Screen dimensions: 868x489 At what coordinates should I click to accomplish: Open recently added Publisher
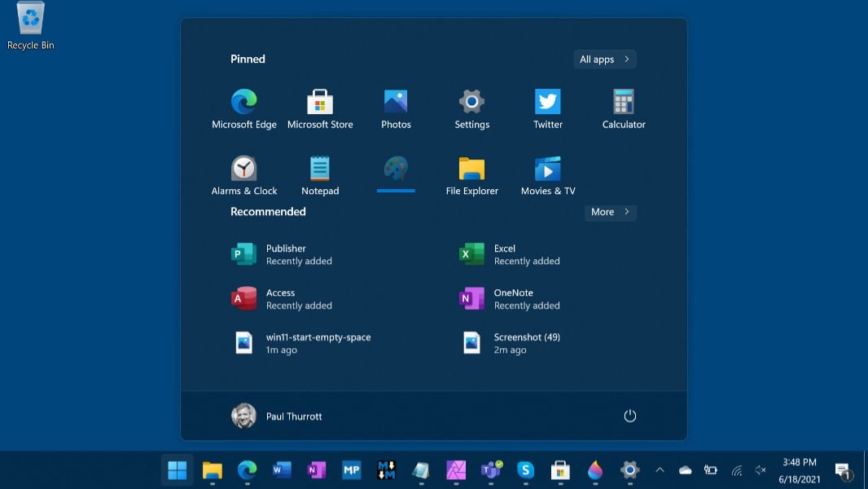pyautogui.click(x=281, y=254)
